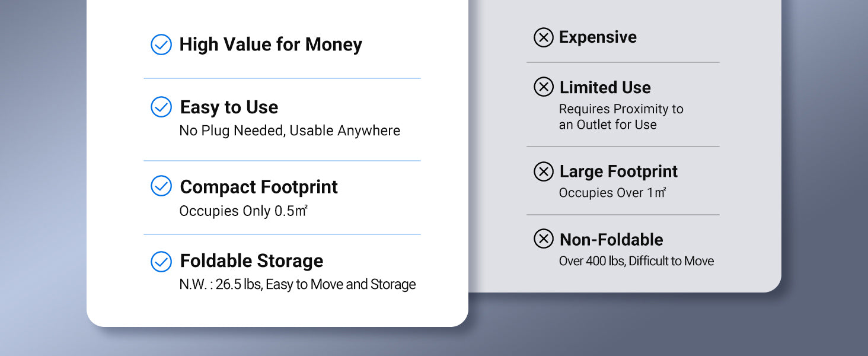Click 'Requires Proximity to an Outlet' text
This screenshot has height=356, width=868.
[621, 117]
